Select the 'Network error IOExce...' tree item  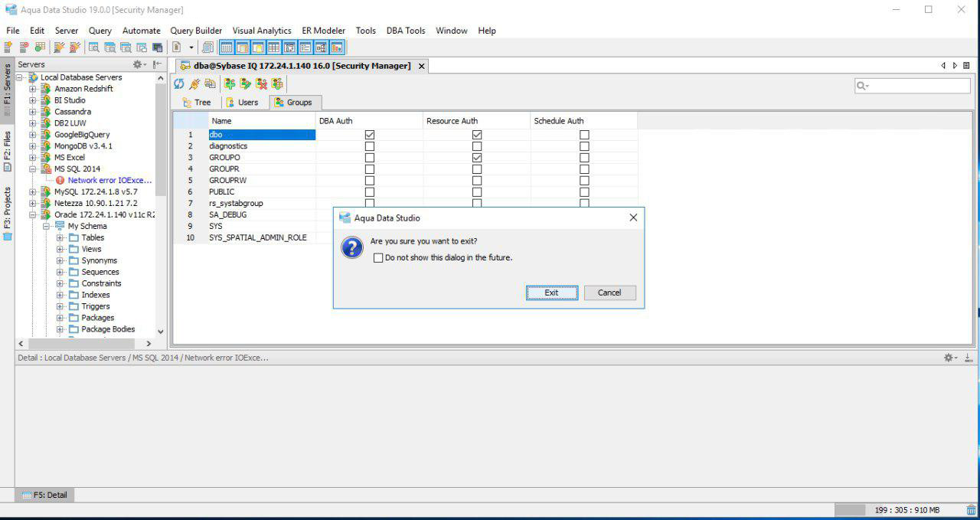click(x=110, y=181)
